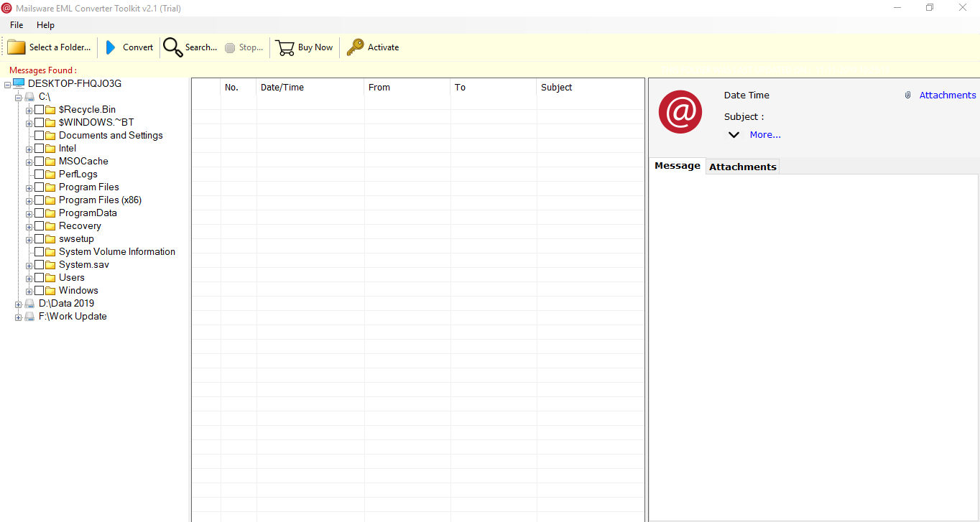Collapse the C:\ drive node
Viewport: 980px width, 522px height.
[19, 98]
